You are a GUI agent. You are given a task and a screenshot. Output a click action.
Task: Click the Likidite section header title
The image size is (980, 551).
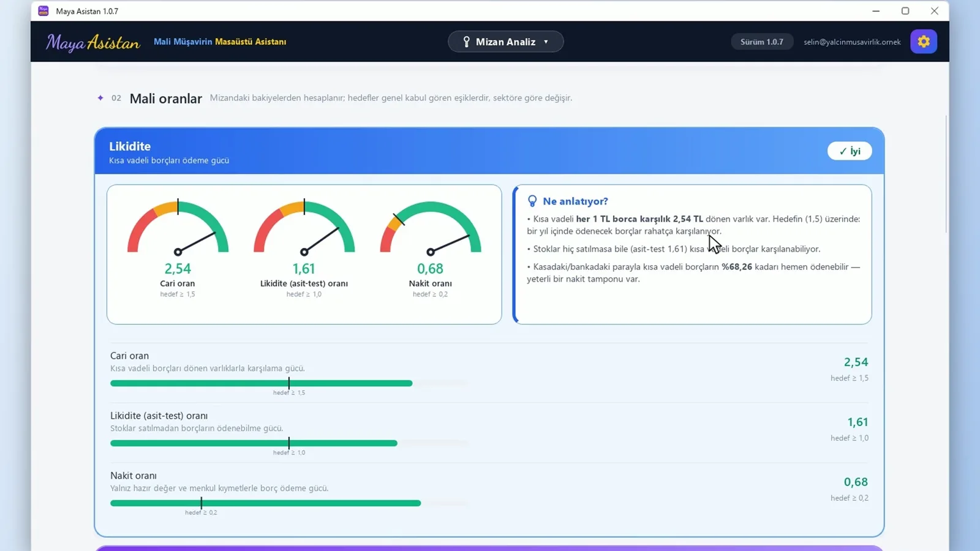coord(130,146)
